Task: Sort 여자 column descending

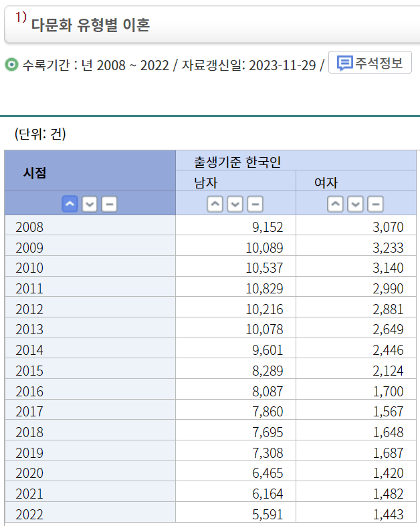Action: 356,205
